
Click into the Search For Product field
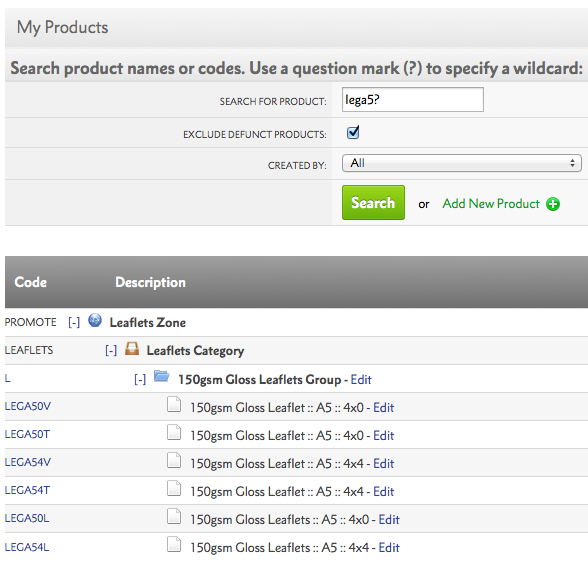coord(412,100)
